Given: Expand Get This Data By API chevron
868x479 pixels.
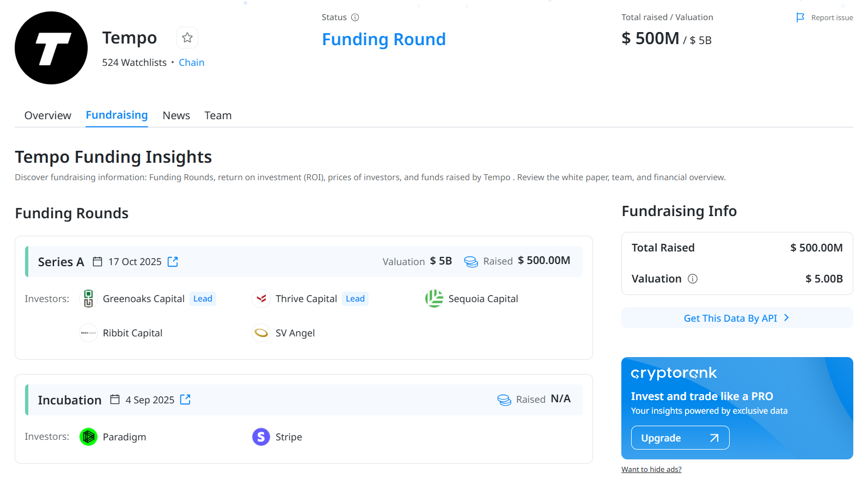Looking at the screenshot, I should (786, 317).
